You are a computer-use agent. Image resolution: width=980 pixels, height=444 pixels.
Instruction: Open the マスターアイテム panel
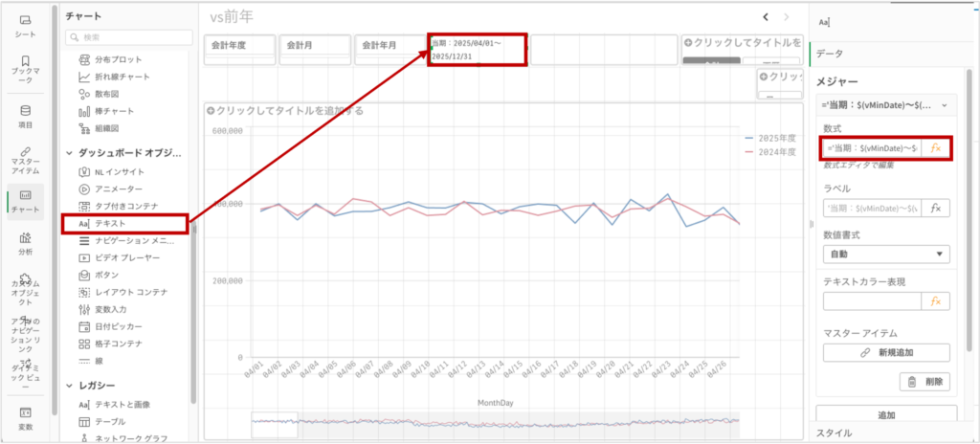coord(26,158)
